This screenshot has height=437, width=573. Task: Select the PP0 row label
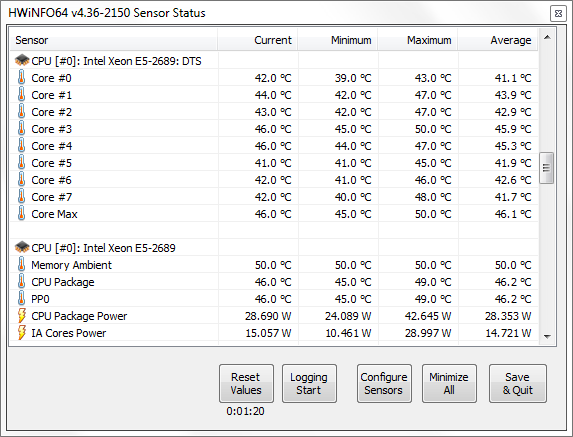click(x=40, y=299)
